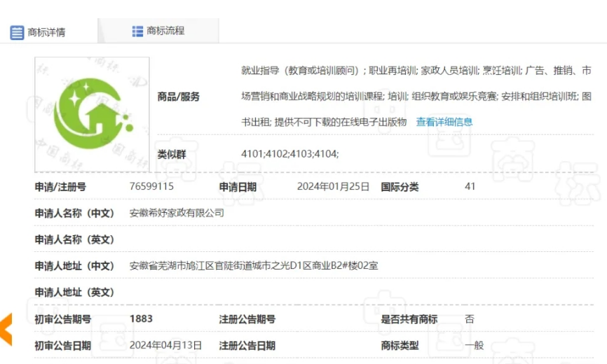
Task: Click the green house trademark logo image
Action: [92, 114]
